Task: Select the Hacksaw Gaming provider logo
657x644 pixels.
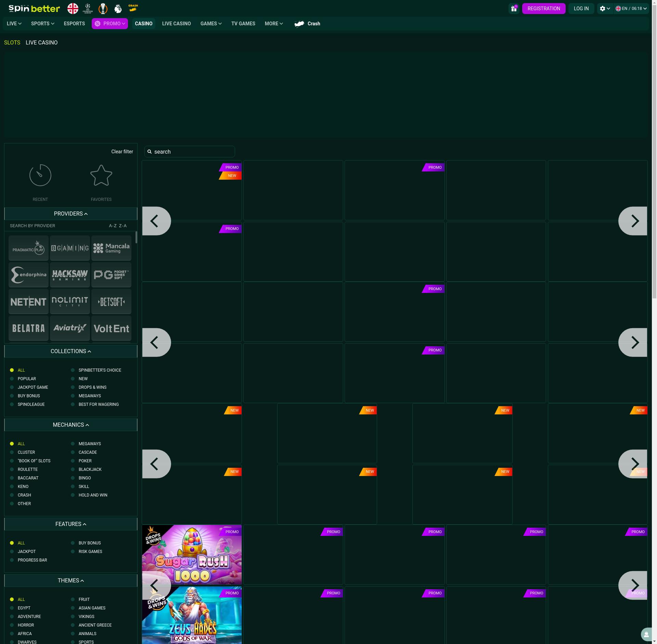Action: pos(70,275)
